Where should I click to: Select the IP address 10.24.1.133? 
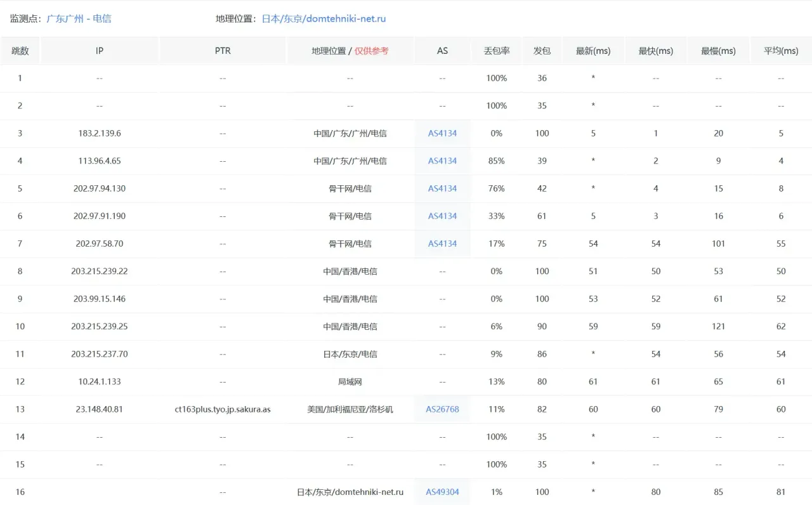pyautogui.click(x=100, y=381)
